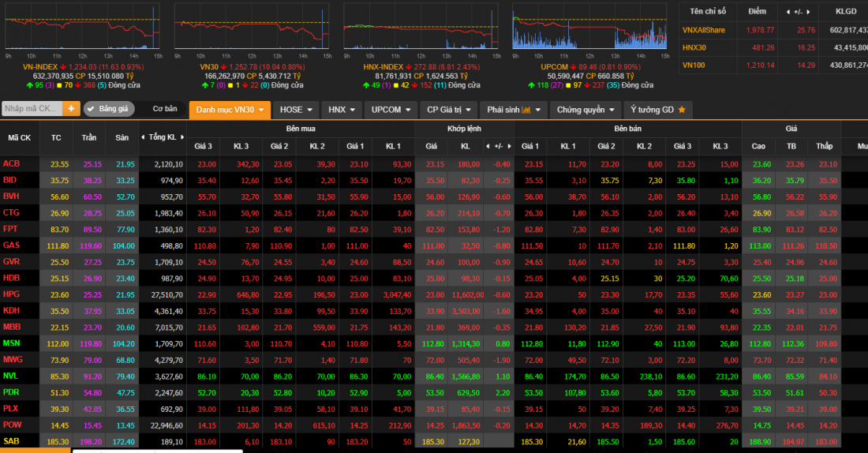Click NVL matched volume 1,566,80
This screenshot has width=868, height=453.
[466, 376]
